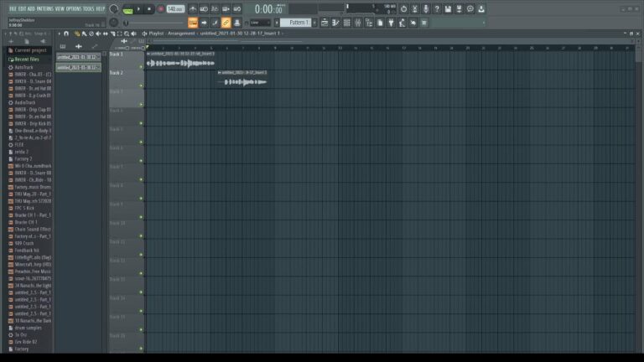Image resolution: width=644 pixels, height=362 pixels.
Task: Click the microphone recording icon
Action: click(x=426, y=9)
